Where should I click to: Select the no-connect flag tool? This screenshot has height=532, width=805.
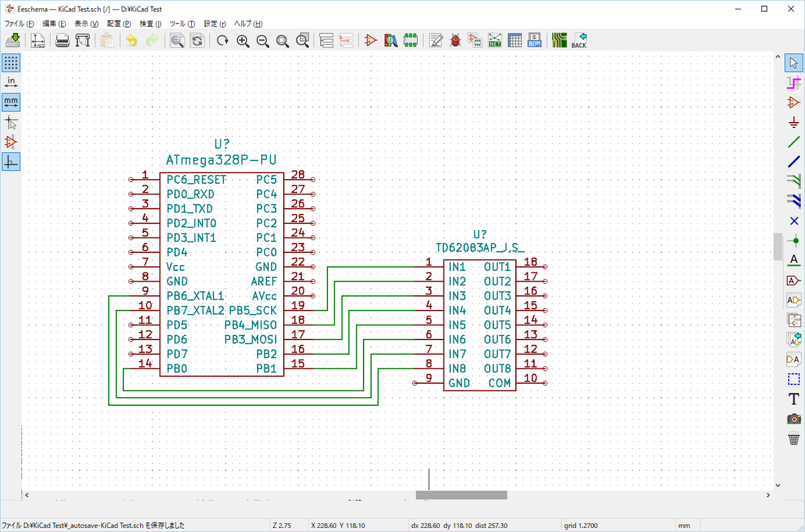click(794, 221)
